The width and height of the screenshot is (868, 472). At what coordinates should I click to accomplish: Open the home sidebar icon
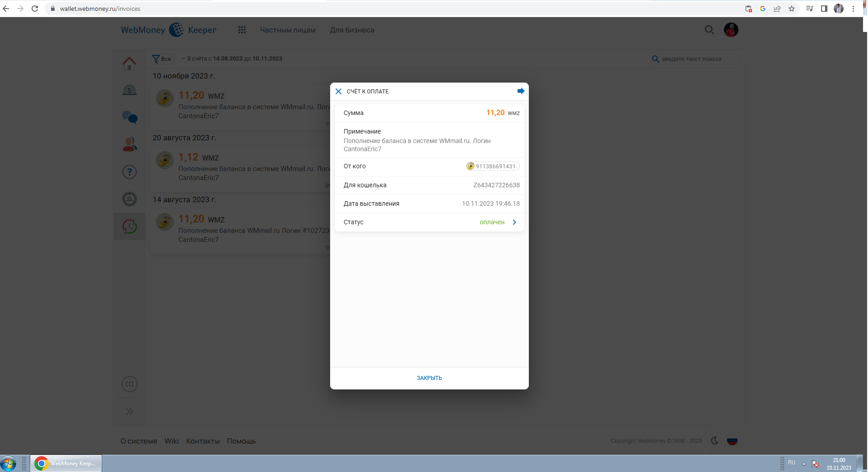tap(129, 63)
